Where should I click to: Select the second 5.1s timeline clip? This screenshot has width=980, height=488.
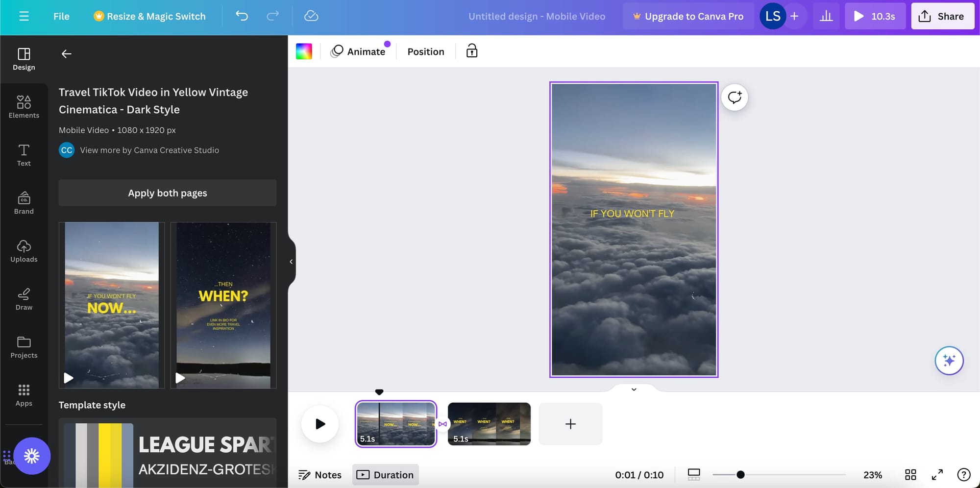(x=489, y=424)
